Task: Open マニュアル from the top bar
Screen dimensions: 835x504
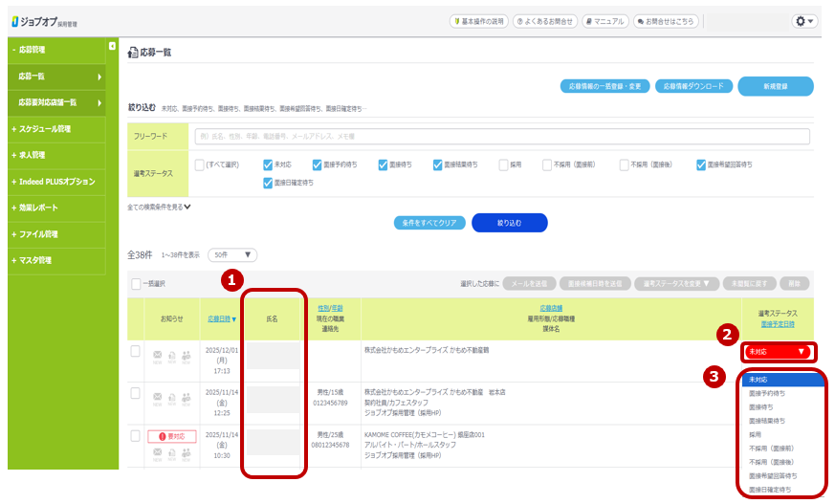Action: 604,21
